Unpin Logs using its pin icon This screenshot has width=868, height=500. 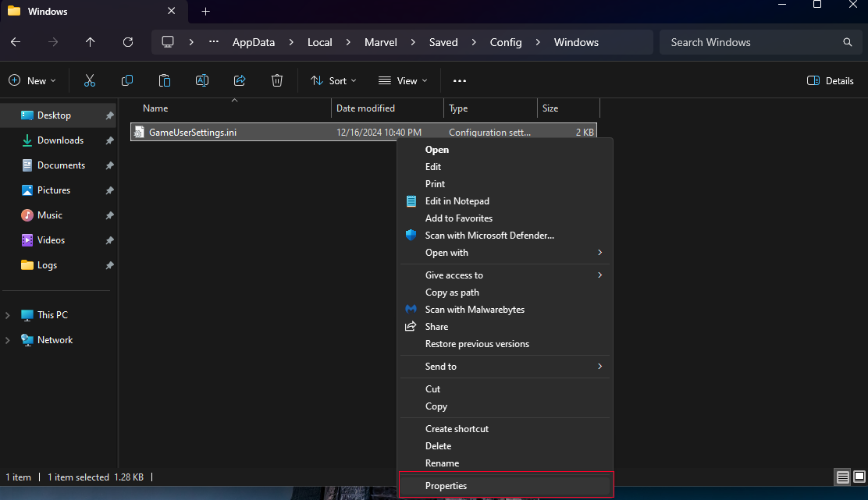pyautogui.click(x=109, y=265)
